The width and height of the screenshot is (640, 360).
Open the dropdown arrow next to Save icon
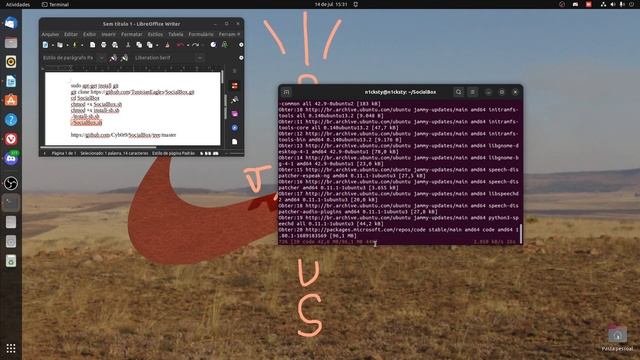coord(82,45)
